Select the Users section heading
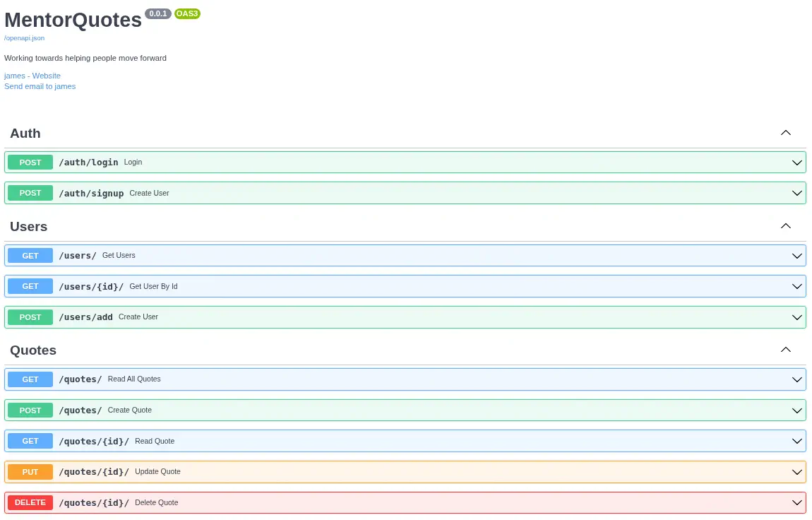812x520 pixels. point(29,227)
